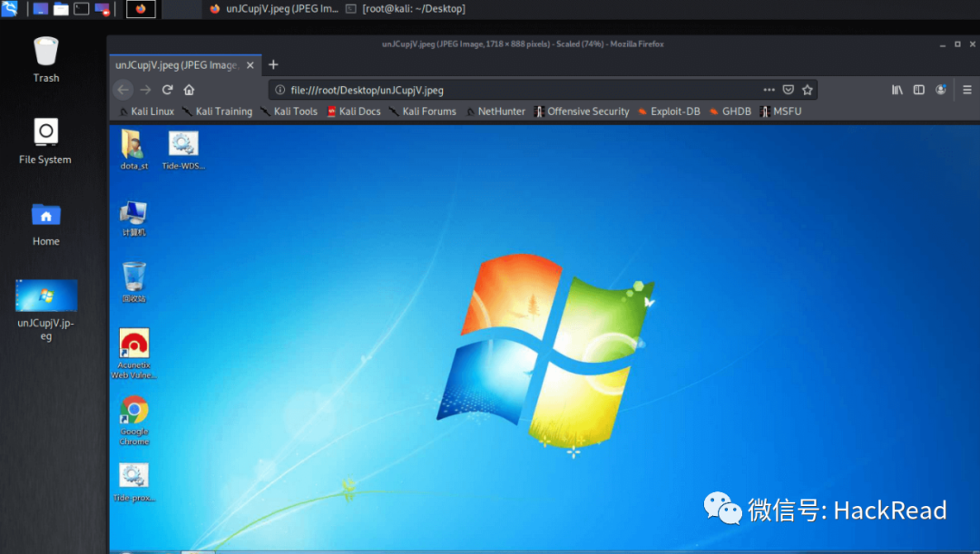Show site information icon in address bar
The height and width of the screenshot is (554, 980).
(280, 90)
